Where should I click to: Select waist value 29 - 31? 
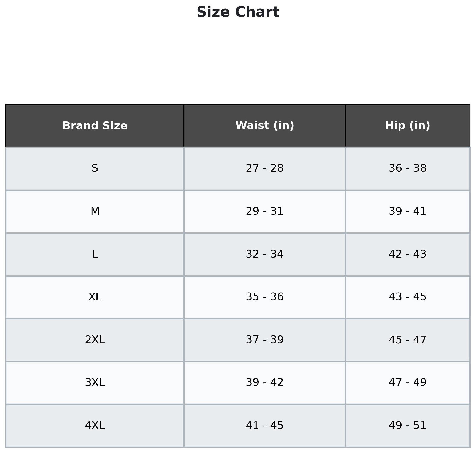click(x=265, y=211)
